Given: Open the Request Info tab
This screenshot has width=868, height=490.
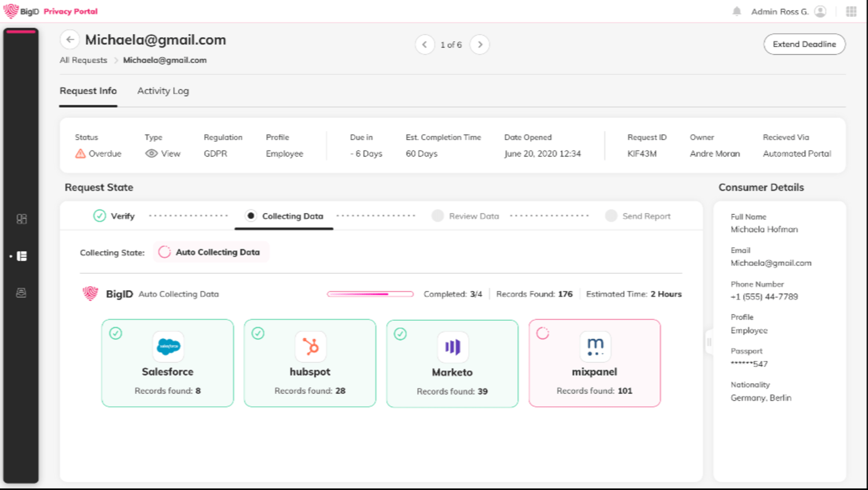Looking at the screenshot, I should coord(88,91).
